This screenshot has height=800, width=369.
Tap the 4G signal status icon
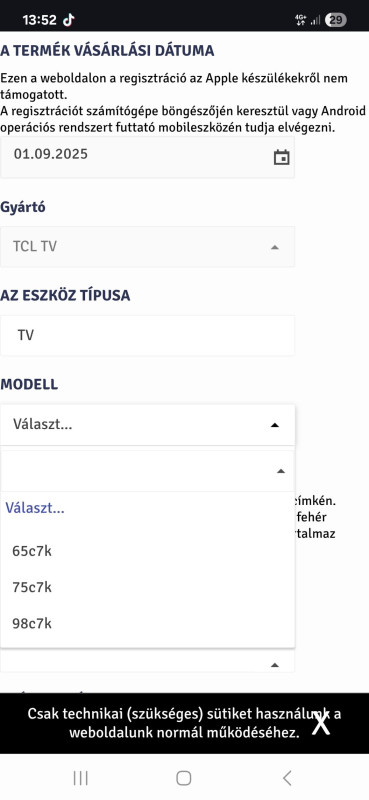pyautogui.click(x=301, y=20)
